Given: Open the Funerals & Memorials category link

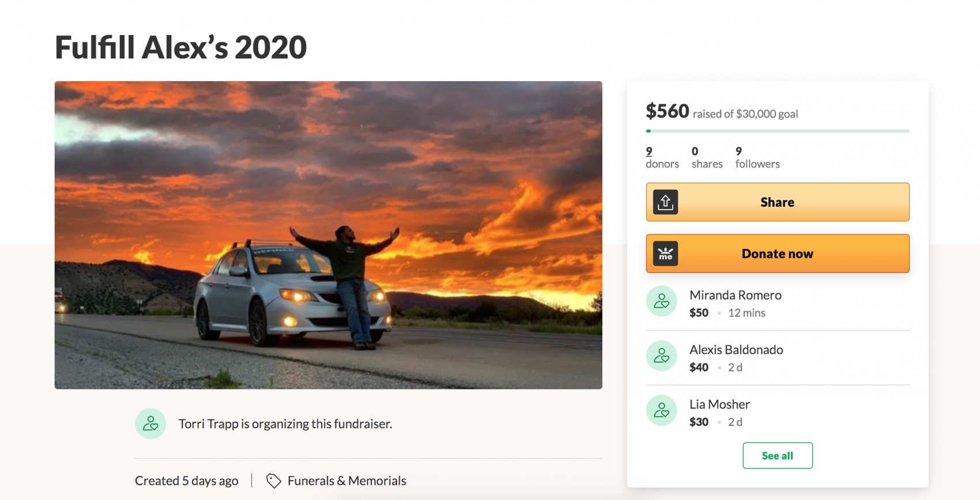Looking at the screenshot, I should [x=347, y=480].
